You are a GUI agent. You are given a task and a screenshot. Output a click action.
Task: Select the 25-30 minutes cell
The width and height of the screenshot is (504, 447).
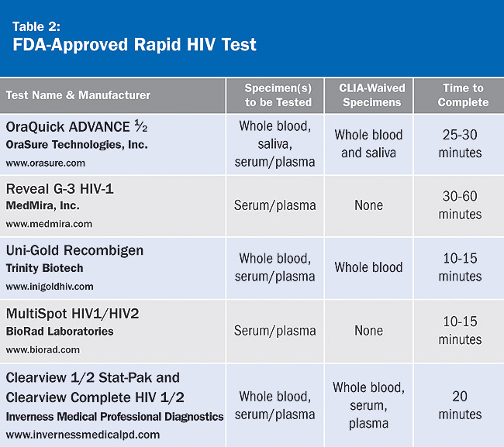point(460,143)
